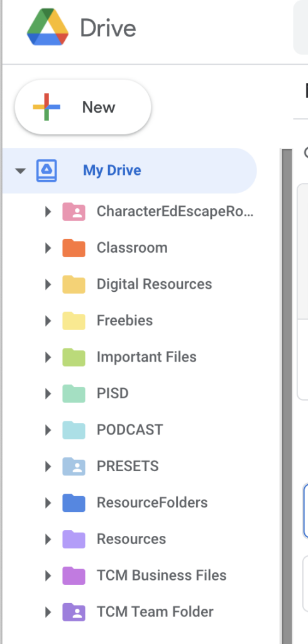Expand the TCM Business Files arrow

48,575
